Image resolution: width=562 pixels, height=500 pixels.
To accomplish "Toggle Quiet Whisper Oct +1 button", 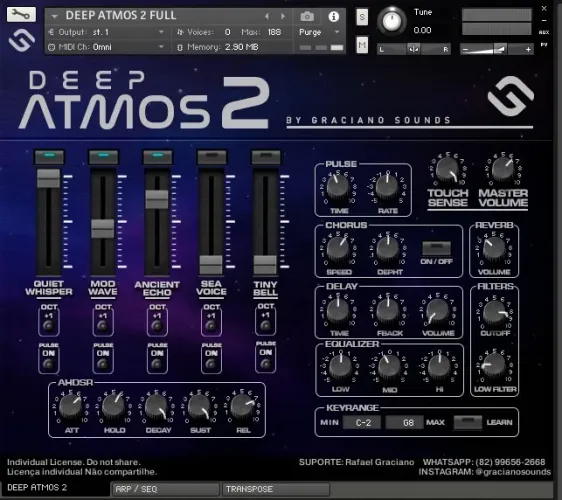I will point(48,325).
